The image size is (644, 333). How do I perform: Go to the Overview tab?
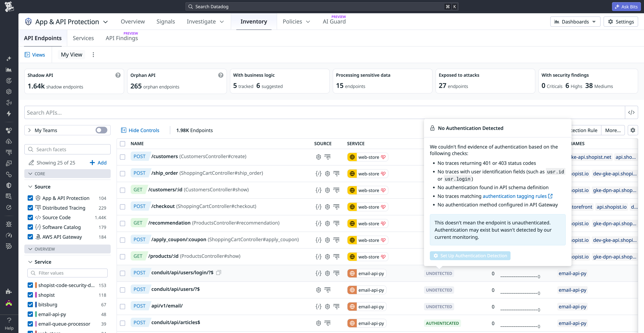132,21
